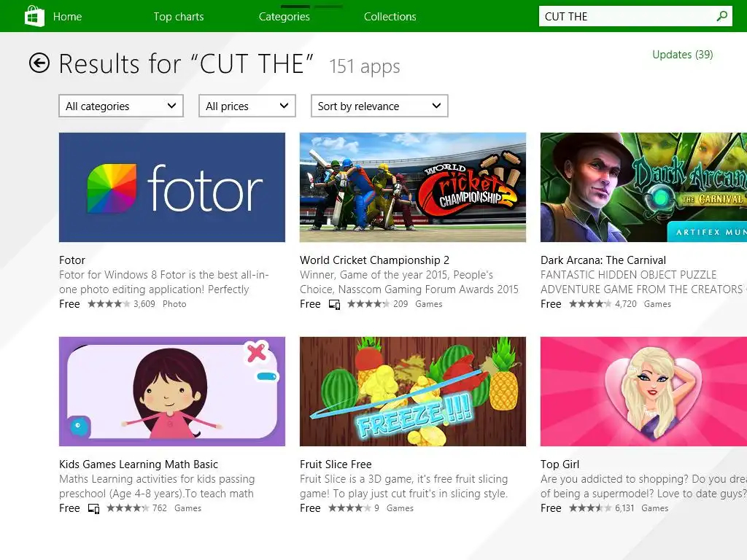The height and width of the screenshot is (560, 747).
Task: Open Collections menu
Action: coord(390,17)
